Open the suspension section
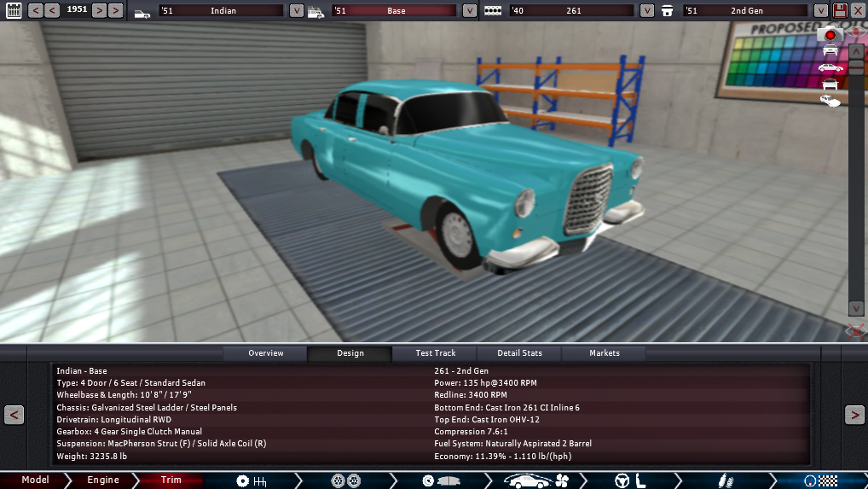The width and height of the screenshot is (868, 489). [725, 480]
